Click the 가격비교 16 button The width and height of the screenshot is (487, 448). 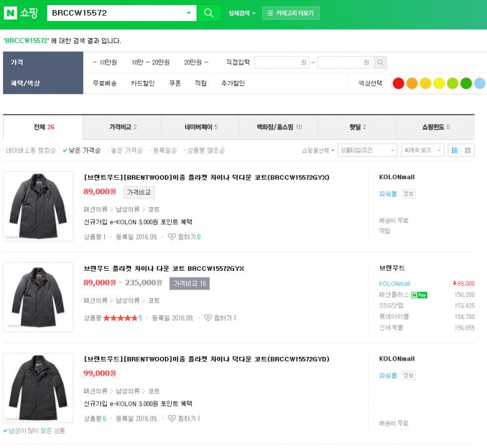[x=189, y=283]
